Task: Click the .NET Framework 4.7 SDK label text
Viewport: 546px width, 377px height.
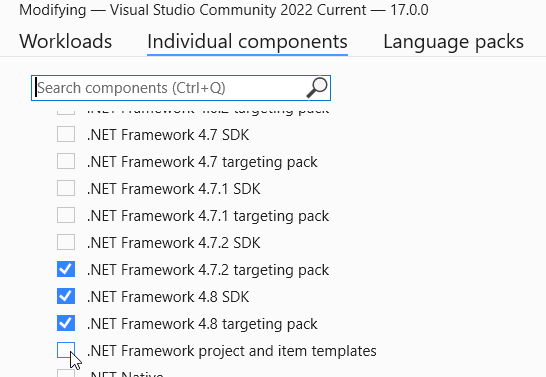Action: [168, 135]
